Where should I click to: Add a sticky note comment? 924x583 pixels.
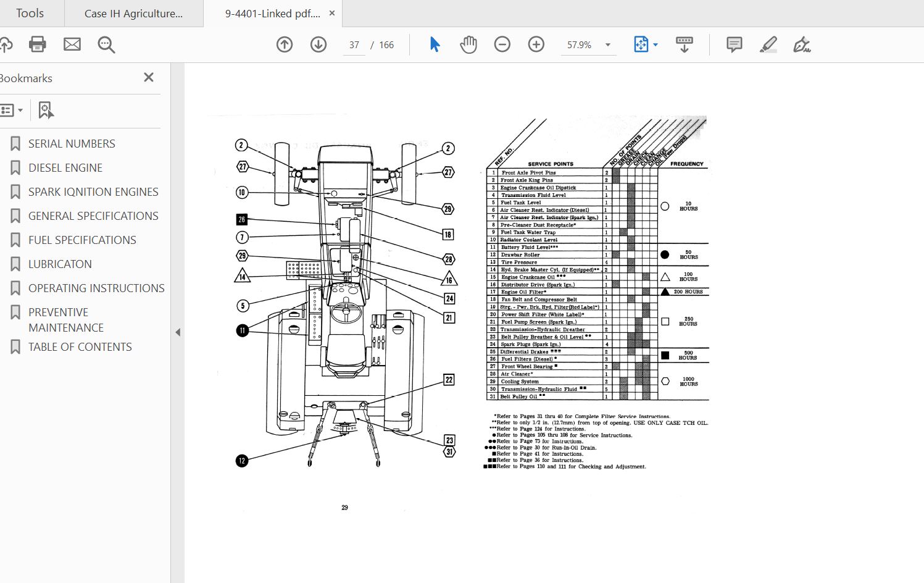point(734,44)
